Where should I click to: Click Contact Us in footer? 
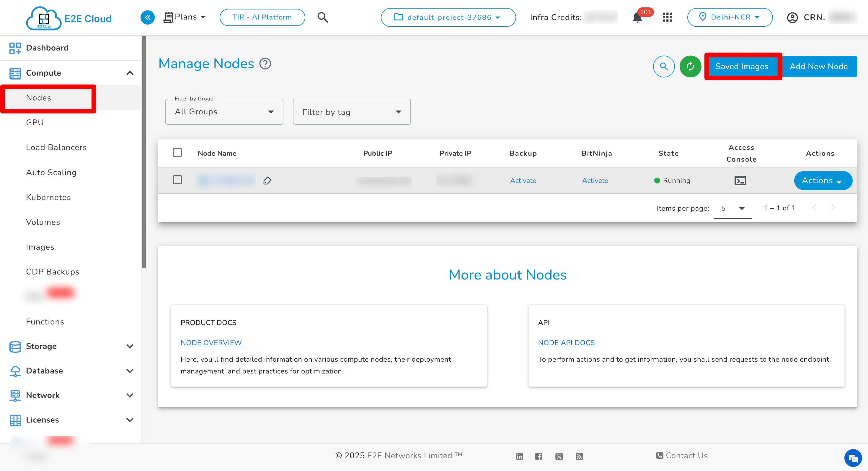pyautogui.click(x=682, y=456)
